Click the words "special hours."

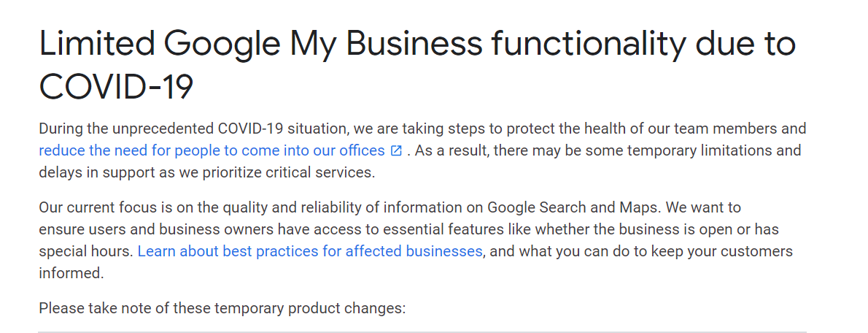[x=86, y=251]
